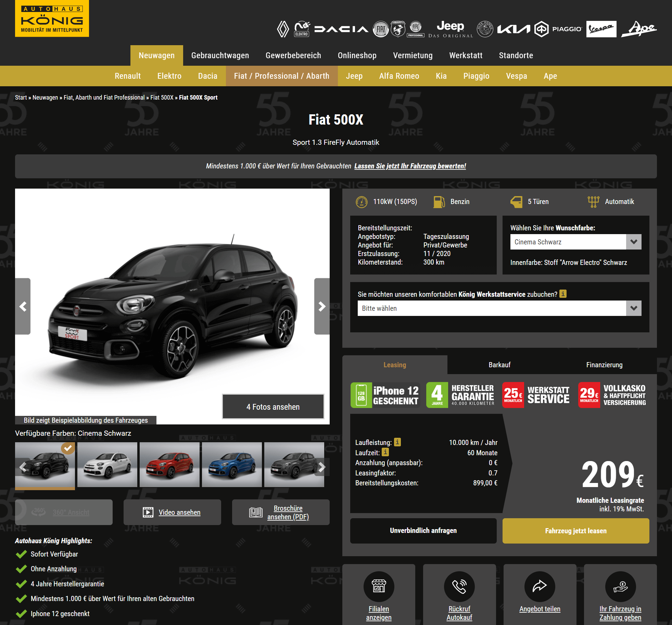Open the Onlineshop menu
This screenshot has height=625, width=672.
[357, 55]
